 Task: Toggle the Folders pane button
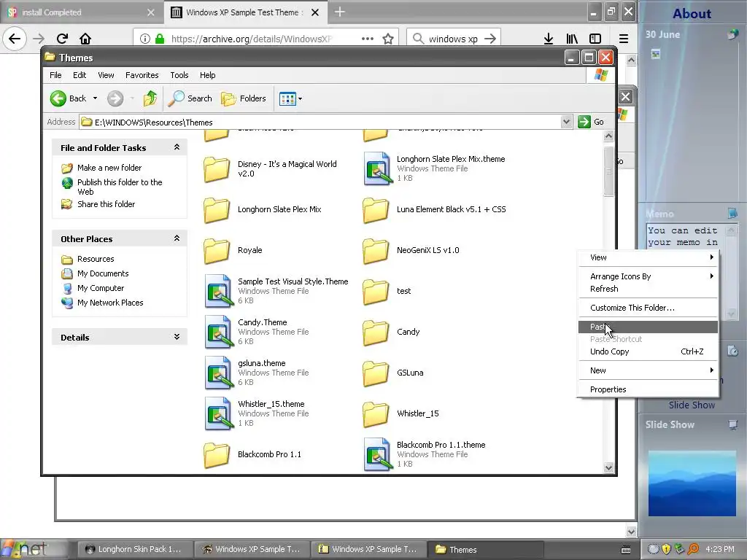(x=244, y=98)
